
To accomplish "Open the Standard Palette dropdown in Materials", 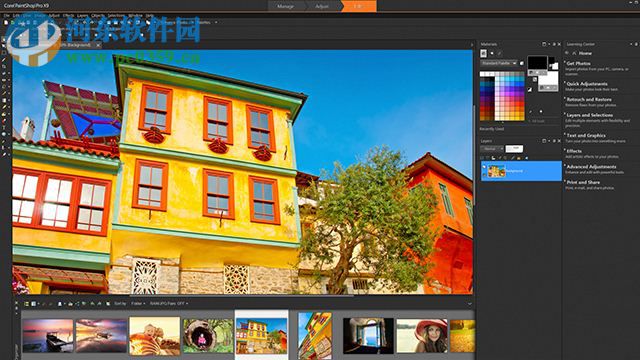I will pyautogui.click(x=499, y=63).
